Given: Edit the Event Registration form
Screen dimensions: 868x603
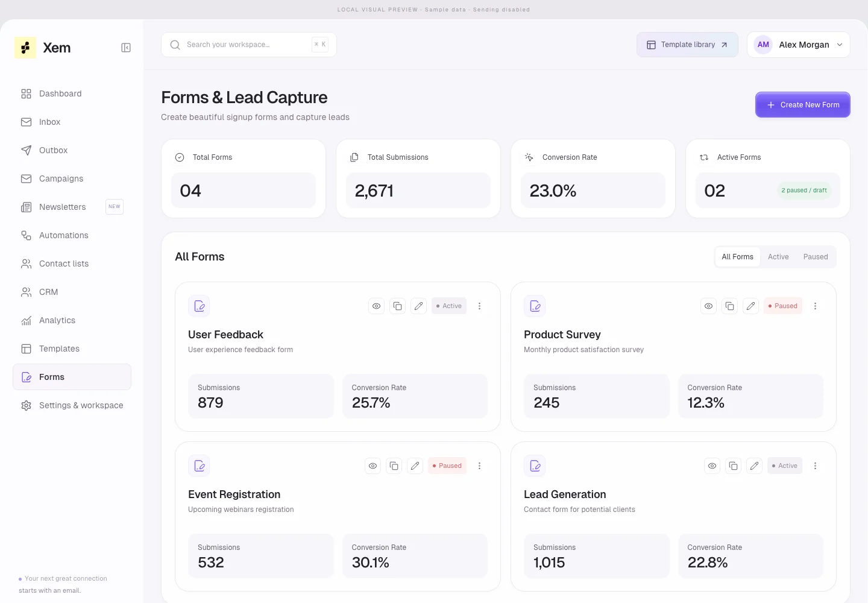Looking at the screenshot, I should (x=415, y=466).
